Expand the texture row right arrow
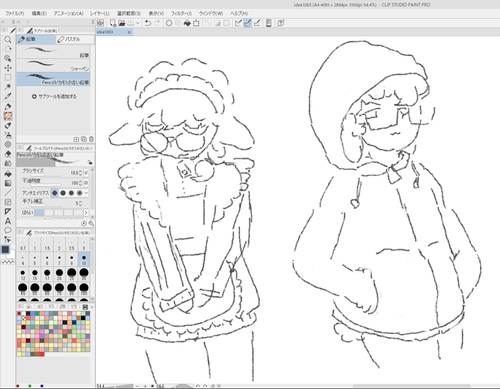 coord(86,212)
